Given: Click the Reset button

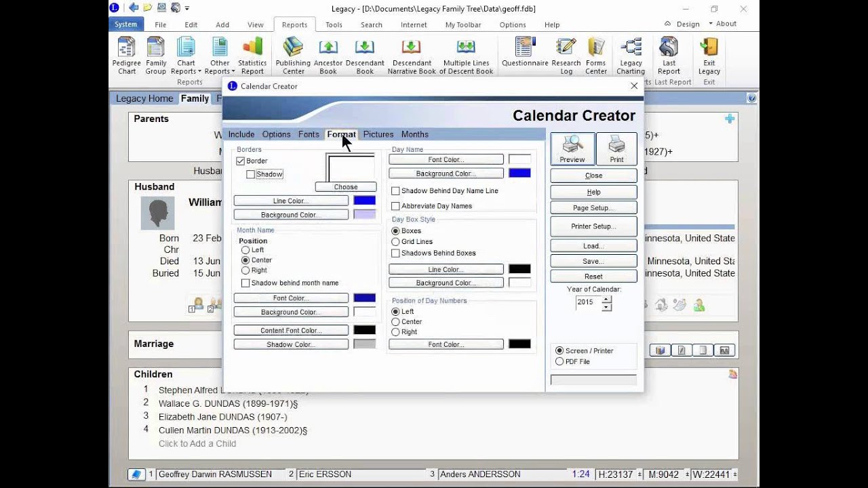Looking at the screenshot, I should click(593, 277).
